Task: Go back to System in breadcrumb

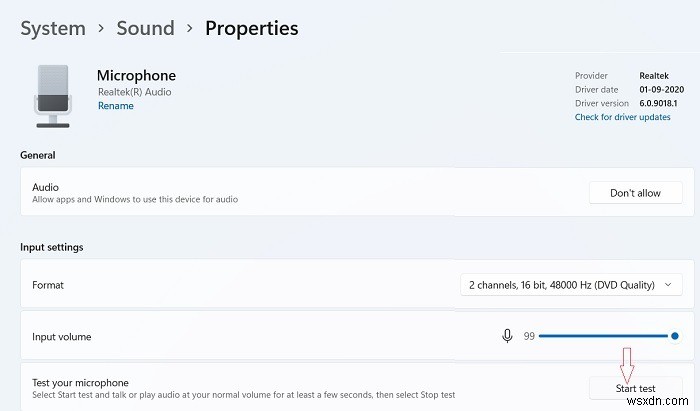Action: click(52, 28)
